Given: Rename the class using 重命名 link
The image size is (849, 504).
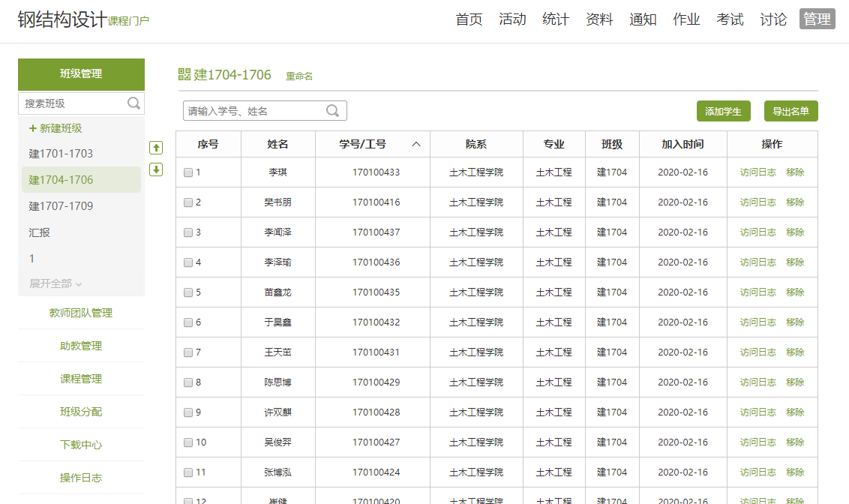Looking at the screenshot, I should click(x=299, y=76).
